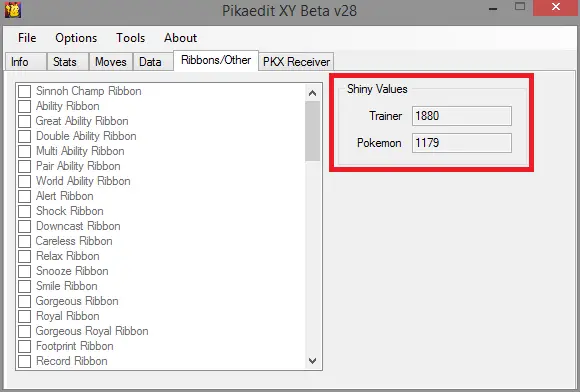Go to the Moves tab
Screen dimensions: 580x392
click(111, 62)
